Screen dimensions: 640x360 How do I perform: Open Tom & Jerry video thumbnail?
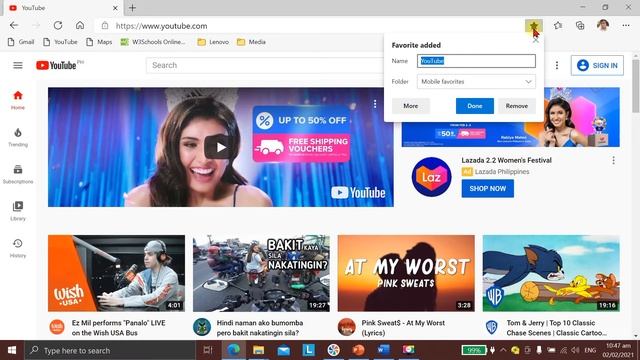(x=551, y=273)
